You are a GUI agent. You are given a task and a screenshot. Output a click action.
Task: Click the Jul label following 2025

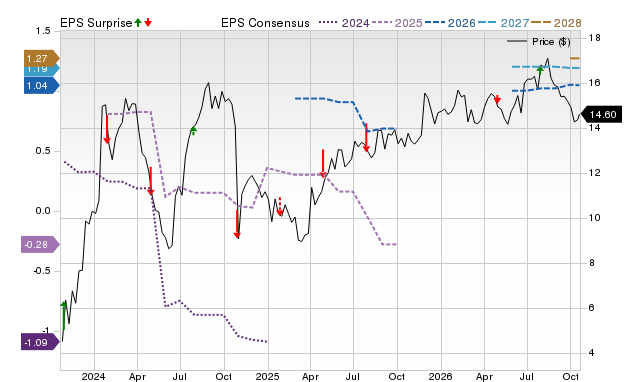point(353,376)
